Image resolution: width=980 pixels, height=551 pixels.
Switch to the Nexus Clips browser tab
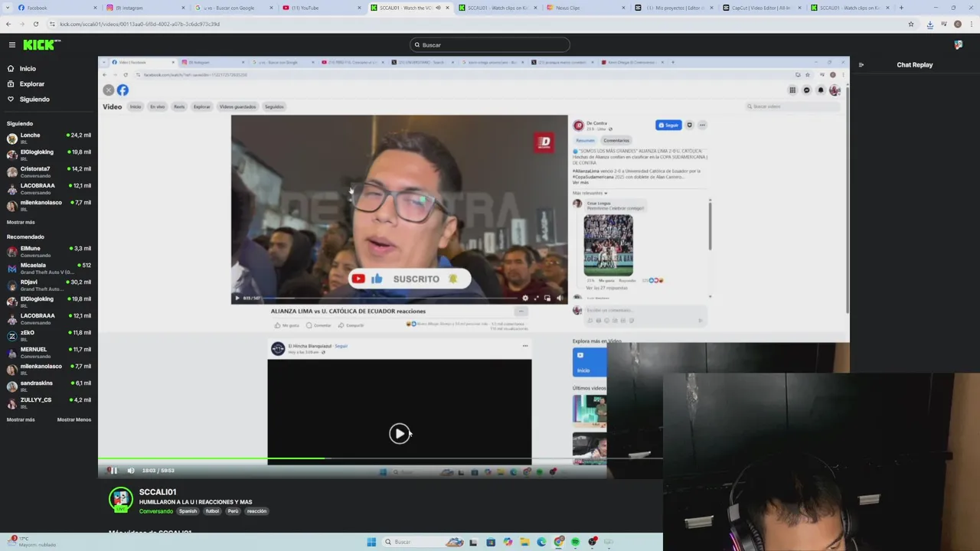[x=584, y=8]
